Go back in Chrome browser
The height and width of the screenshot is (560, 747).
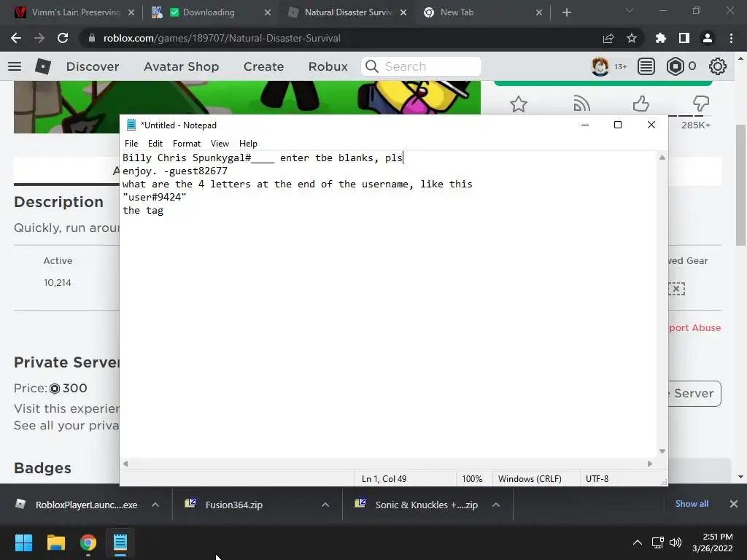[x=16, y=38]
